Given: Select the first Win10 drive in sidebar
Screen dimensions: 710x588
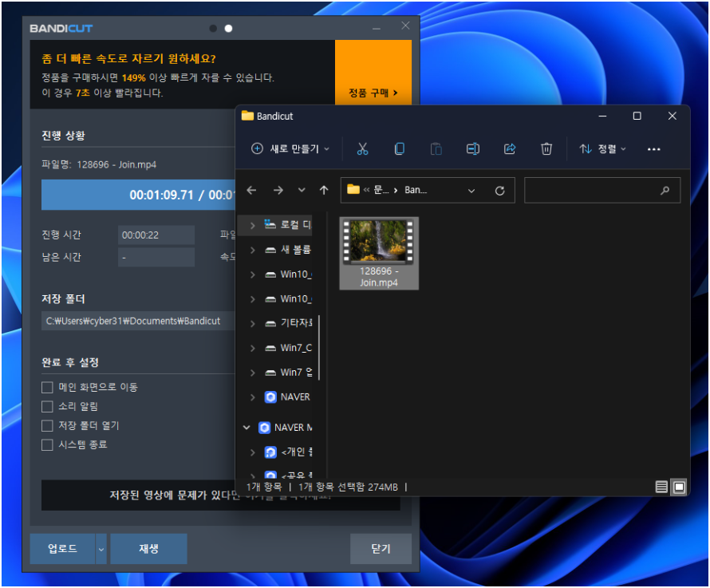Looking at the screenshot, I should (x=288, y=274).
